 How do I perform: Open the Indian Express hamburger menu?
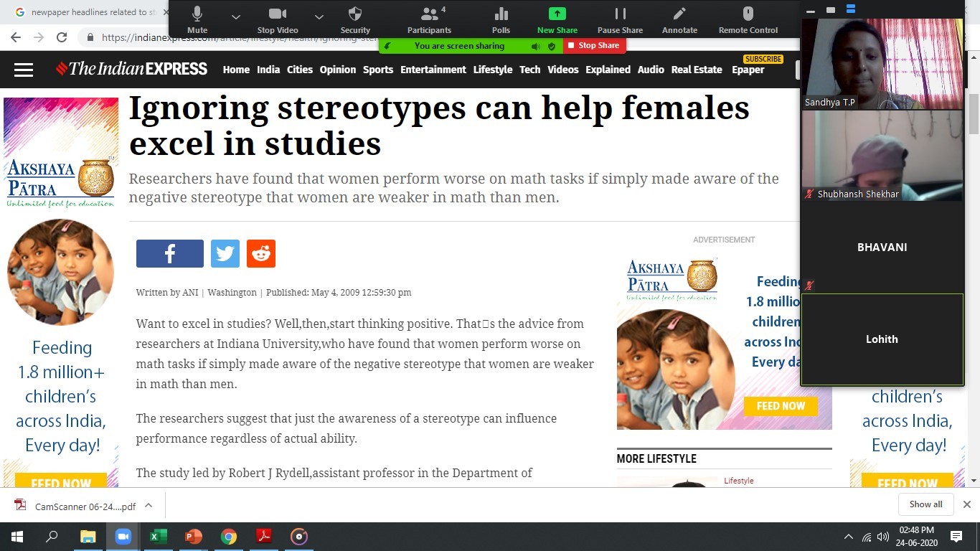point(24,70)
